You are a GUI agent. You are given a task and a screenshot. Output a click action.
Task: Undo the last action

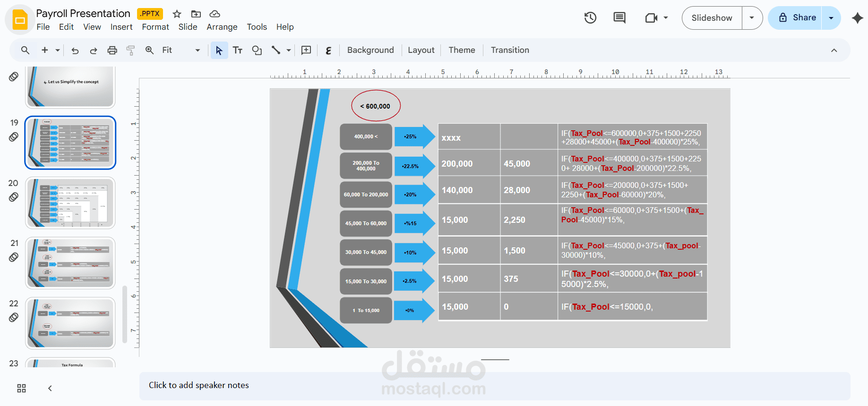(x=75, y=50)
